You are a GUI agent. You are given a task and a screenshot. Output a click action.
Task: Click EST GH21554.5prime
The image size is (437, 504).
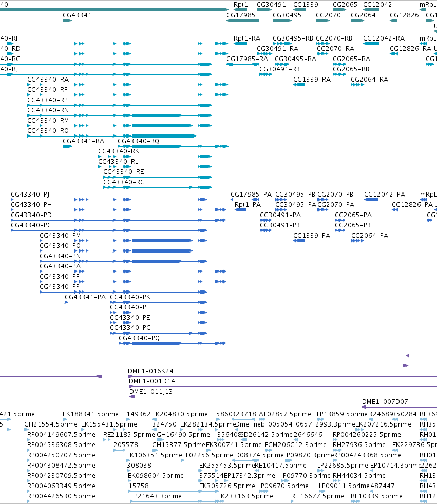(50, 424)
